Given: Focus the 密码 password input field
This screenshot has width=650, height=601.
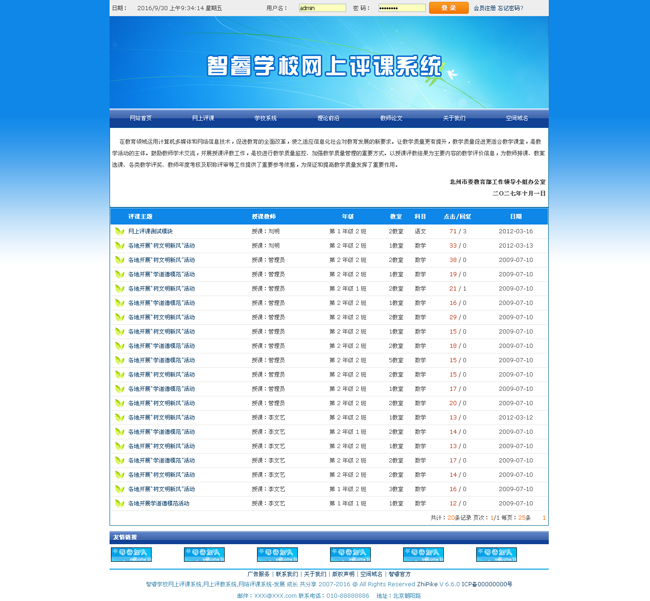Looking at the screenshot, I should (x=400, y=8).
